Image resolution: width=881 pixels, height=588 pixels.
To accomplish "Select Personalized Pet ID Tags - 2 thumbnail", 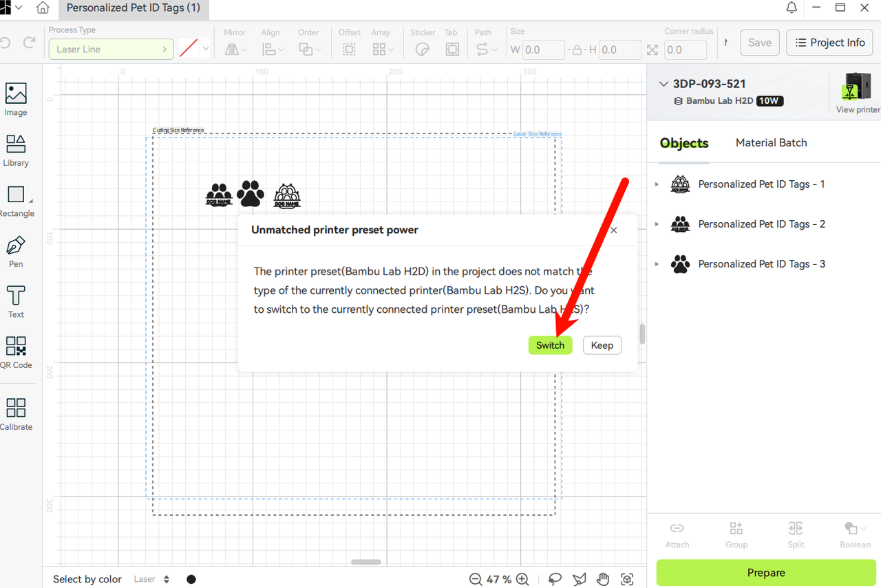I will click(x=680, y=224).
